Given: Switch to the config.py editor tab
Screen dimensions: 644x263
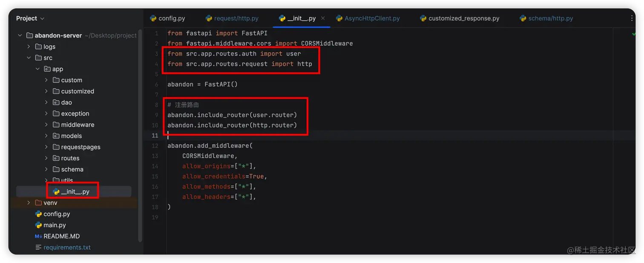Looking at the screenshot, I should point(167,18).
